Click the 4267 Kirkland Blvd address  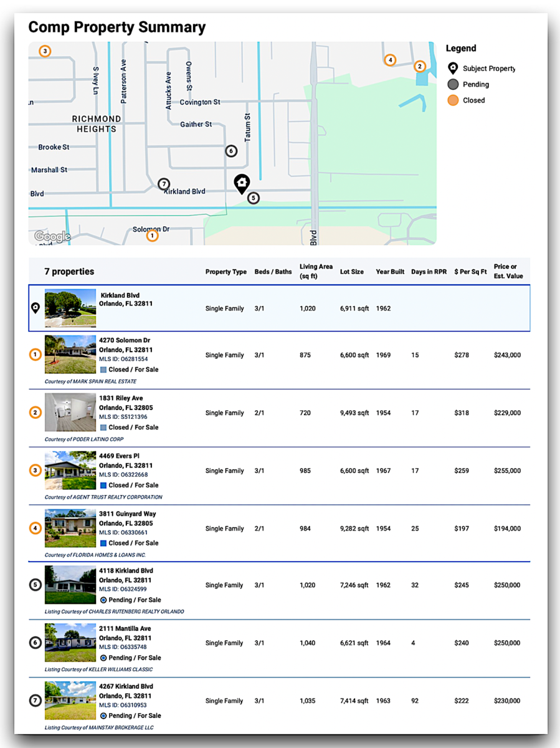126,691
